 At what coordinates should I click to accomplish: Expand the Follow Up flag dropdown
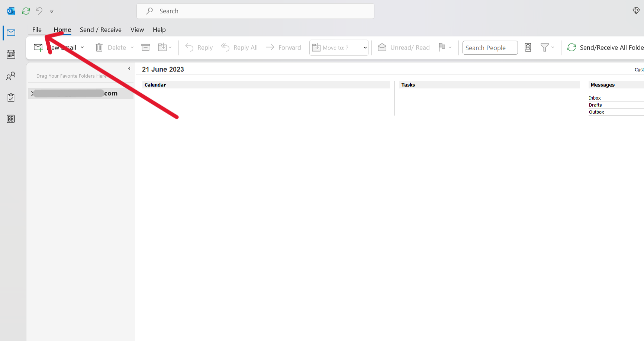point(450,48)
